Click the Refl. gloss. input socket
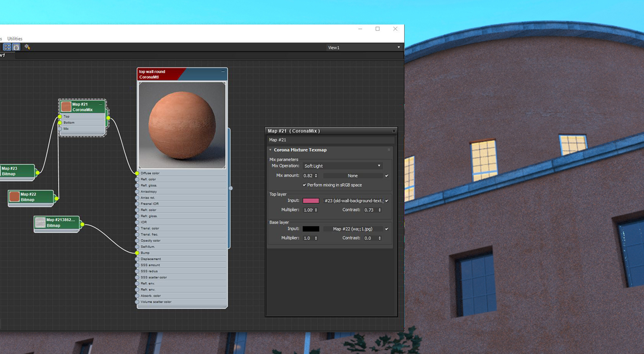The height and width of the screenshot is (354, 644). coord(137,185)
